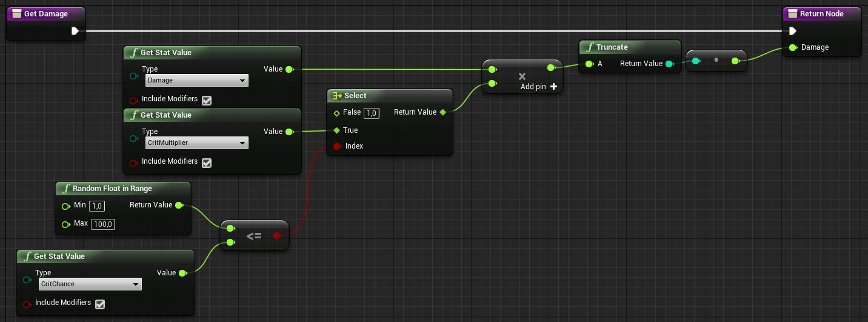Screen dimensions: 868x322
Task: Click the Select node Return Value pin
Action: (442, 112)
